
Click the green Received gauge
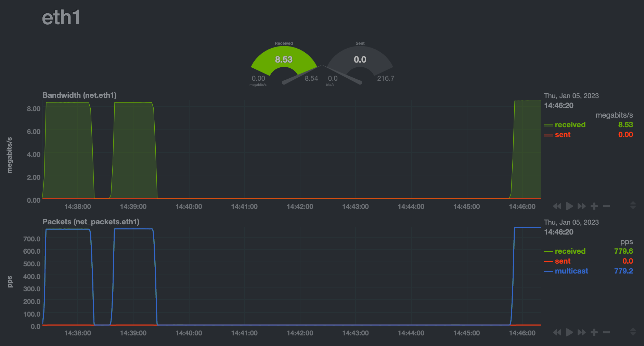click(x=284, y=60)
